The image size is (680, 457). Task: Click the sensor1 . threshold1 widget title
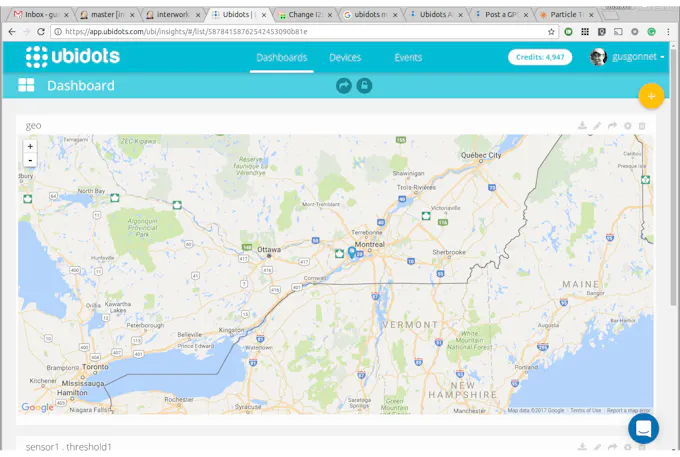coord(69,447)
